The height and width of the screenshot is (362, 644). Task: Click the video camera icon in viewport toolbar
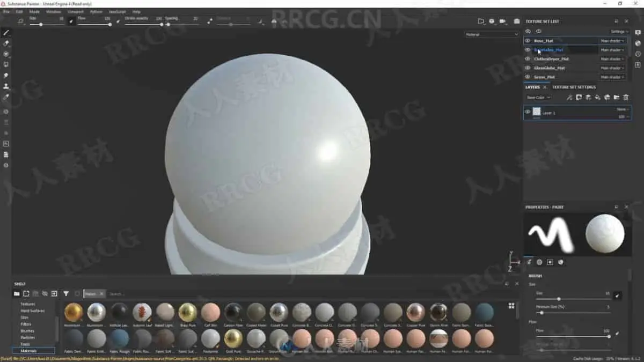point(503,21)
